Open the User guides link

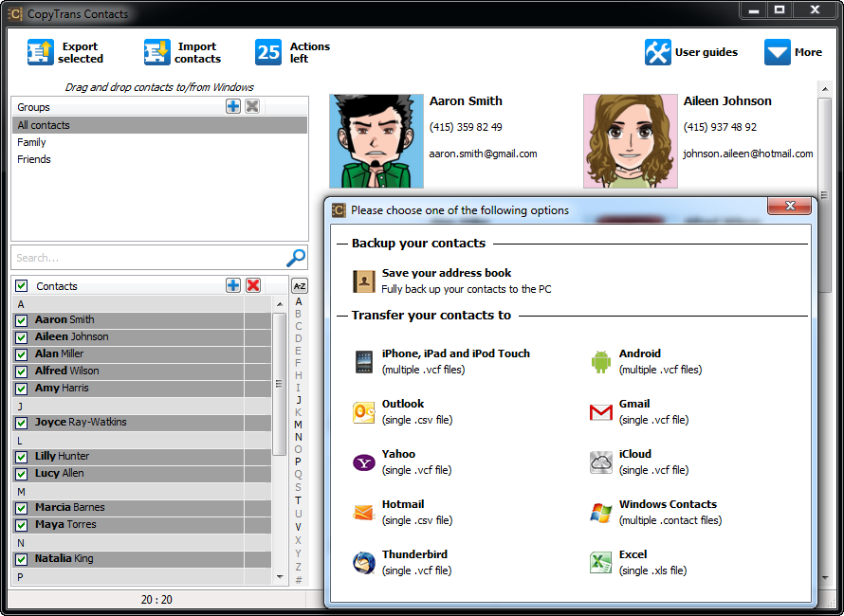pyautogui.click(x=706, y=52)
